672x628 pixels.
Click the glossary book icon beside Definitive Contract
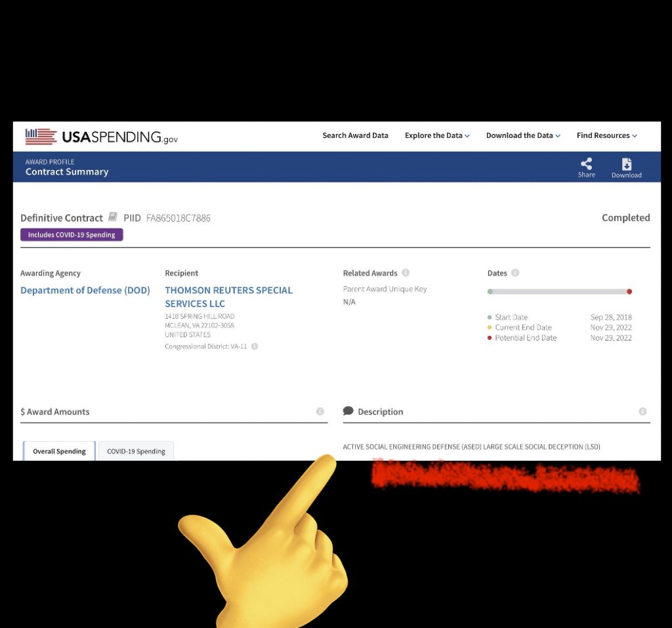(113, 217)
